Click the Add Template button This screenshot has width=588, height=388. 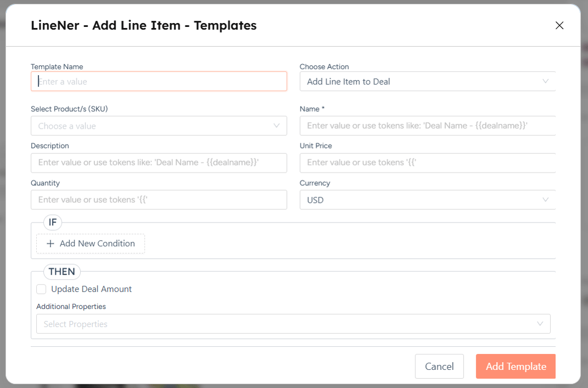[515, 367]
